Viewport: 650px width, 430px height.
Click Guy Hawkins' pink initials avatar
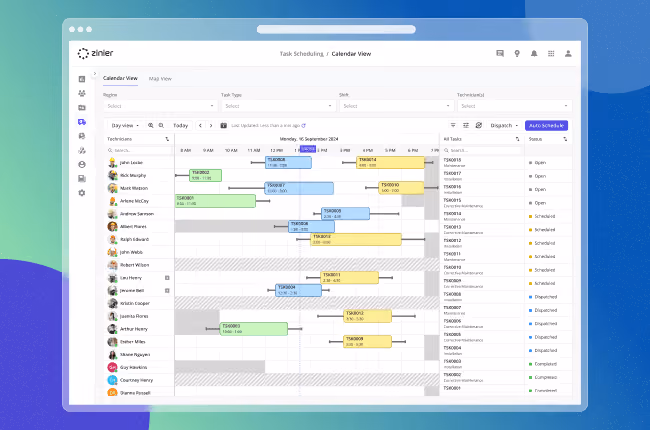(112, 367)
